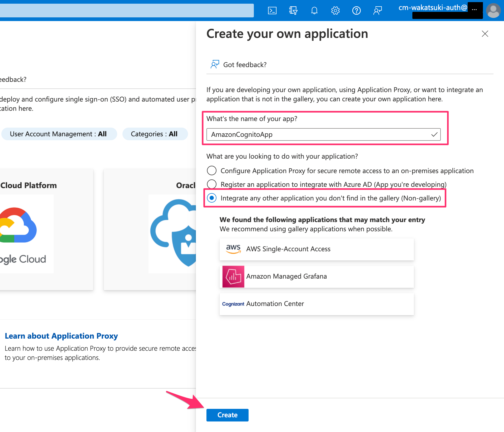This screenshot has width=504, height=432.
Task: Open the Categories filter
Action: tap(155, 134)
